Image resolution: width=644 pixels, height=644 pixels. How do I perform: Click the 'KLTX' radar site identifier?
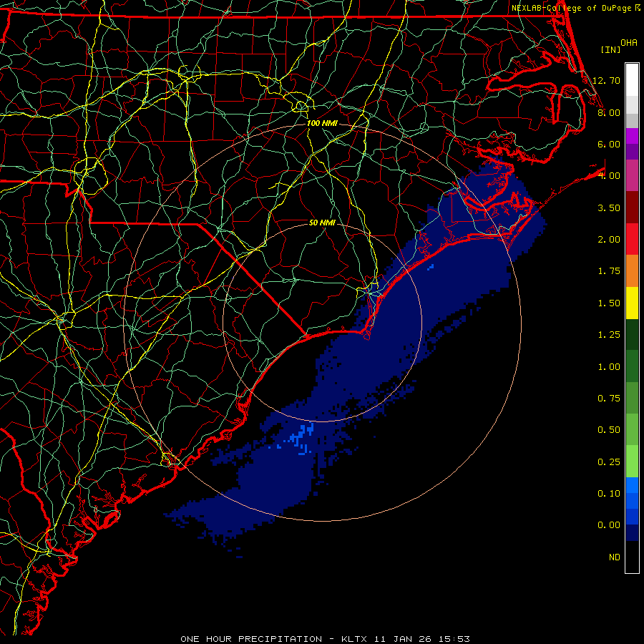pos(355,639)
